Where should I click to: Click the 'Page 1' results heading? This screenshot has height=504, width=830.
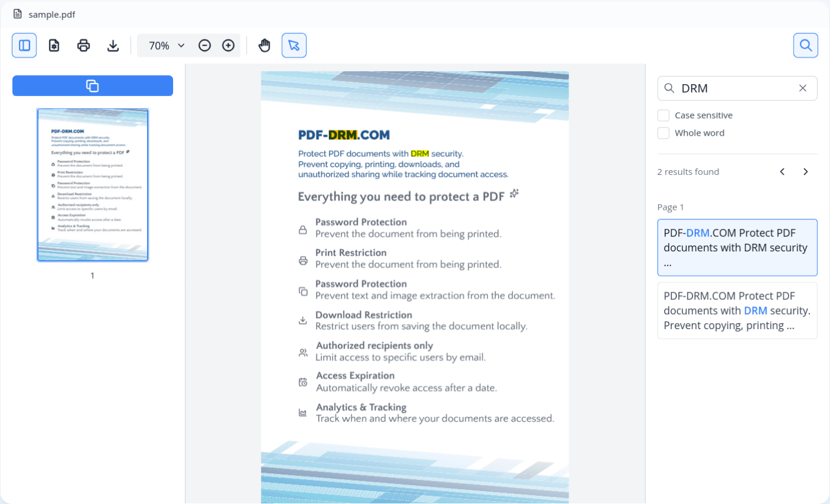671,207
